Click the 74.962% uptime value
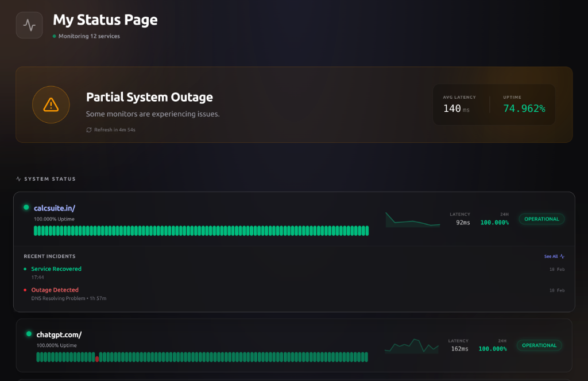588x381 pixels. click(x=524, y=108)
